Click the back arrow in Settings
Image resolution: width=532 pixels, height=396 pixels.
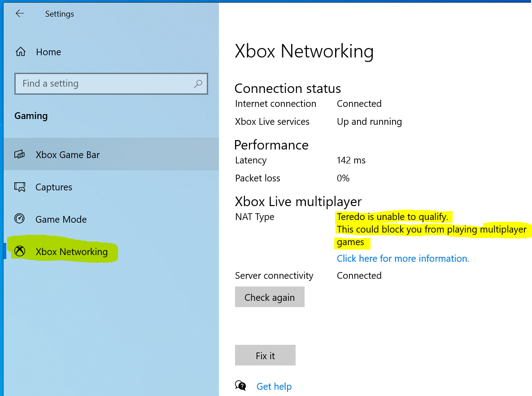pyautogui.click(x=19, y=13)
